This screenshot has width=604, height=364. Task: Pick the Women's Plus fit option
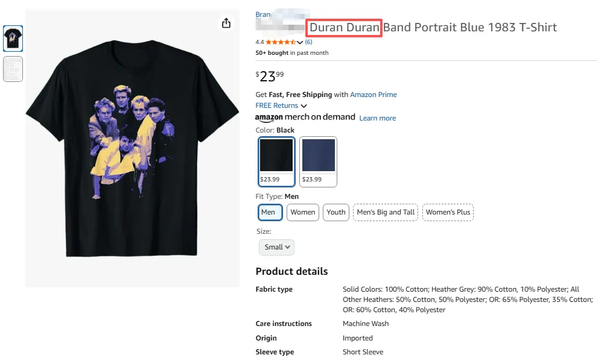(448, 212)
